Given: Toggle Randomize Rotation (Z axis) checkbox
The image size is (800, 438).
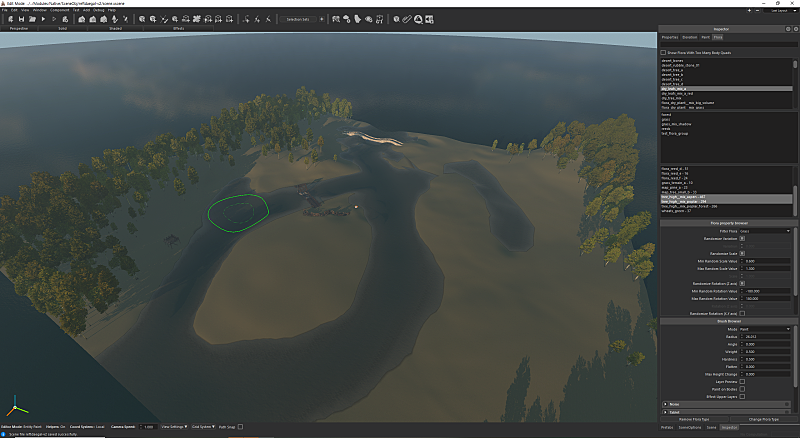Looking at the screenshot, I should pos(742,283).
